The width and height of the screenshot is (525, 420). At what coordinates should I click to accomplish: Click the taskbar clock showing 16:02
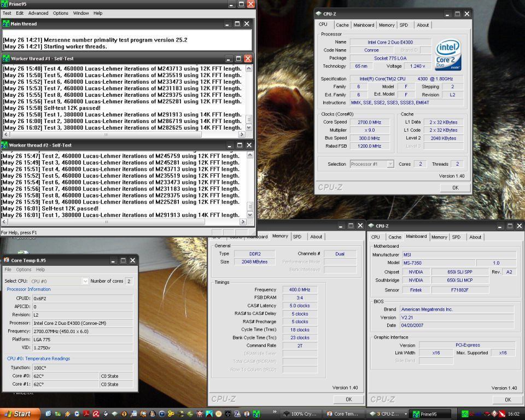[x=514, y=414]
